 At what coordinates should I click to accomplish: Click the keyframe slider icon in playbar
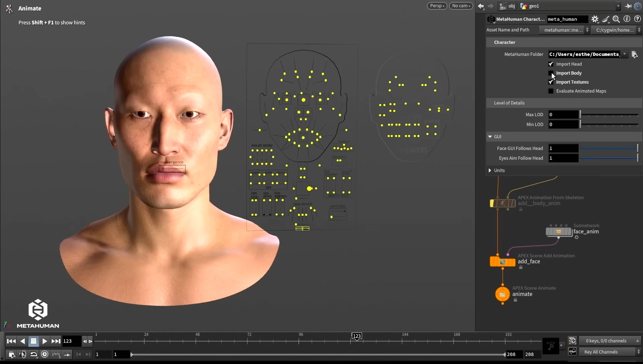pyautogui.click(x=67, y=354)
